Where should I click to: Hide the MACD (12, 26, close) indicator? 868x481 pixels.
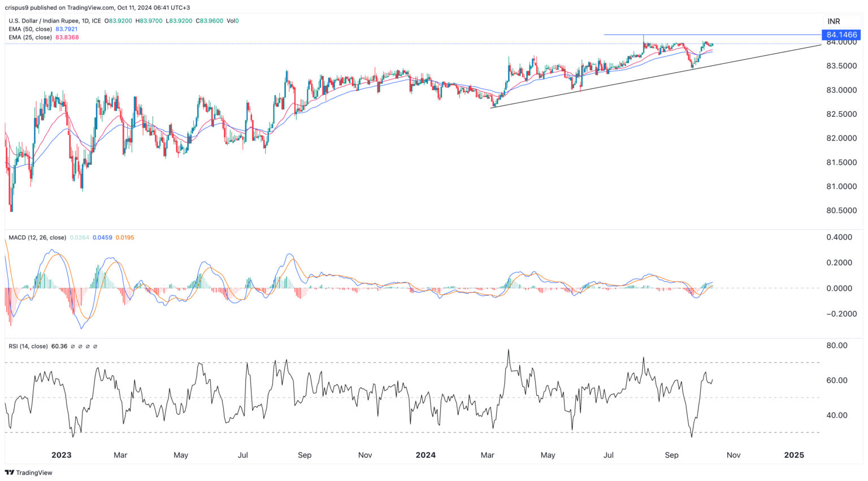coord(37,238)
